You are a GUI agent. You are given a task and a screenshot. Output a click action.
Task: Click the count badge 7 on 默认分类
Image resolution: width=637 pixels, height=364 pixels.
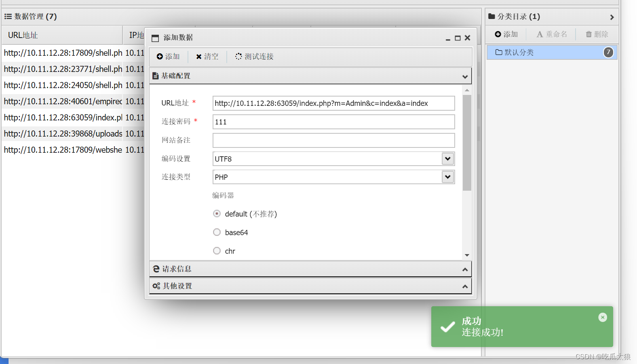click(608, 52)
